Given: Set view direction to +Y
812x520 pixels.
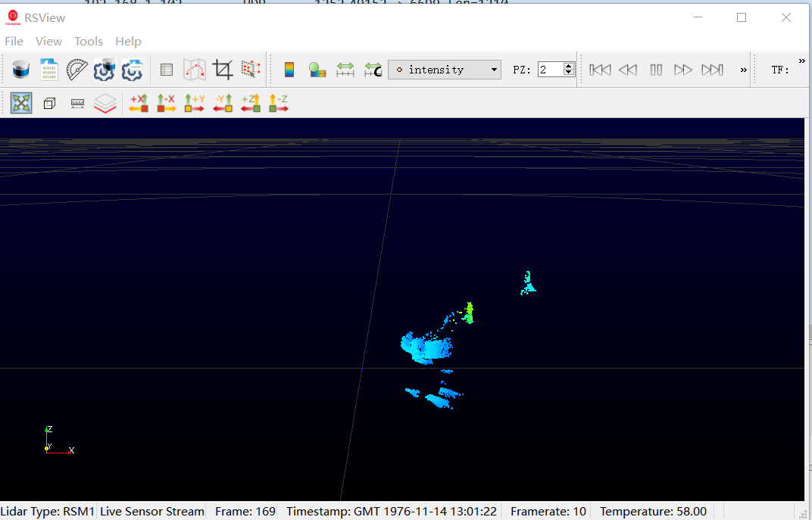Looking at the screenshot, I should tap(195, 103).
